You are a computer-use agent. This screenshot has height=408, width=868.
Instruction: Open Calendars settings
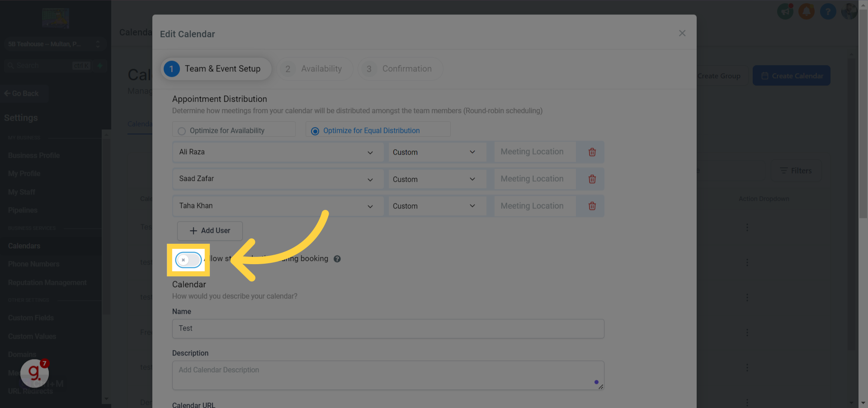24,246
